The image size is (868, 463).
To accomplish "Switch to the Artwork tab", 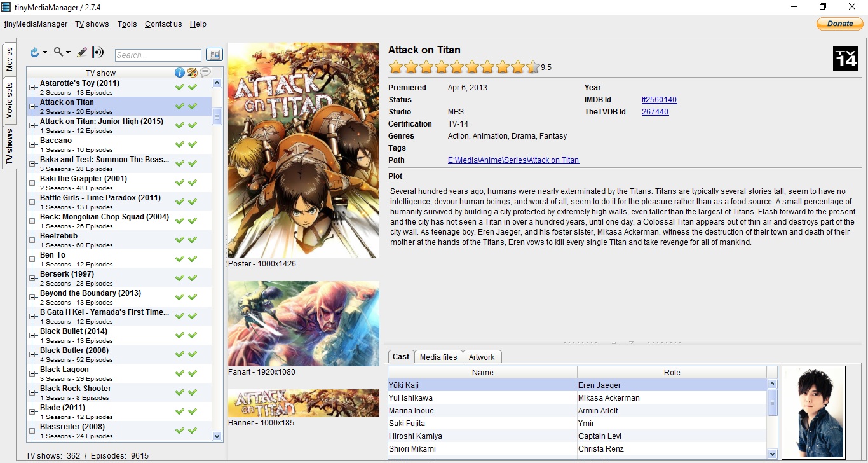I will point(482,357).
